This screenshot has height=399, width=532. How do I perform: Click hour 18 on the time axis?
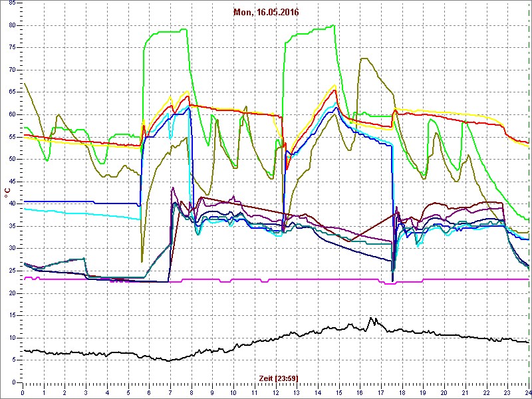[402, 392]
